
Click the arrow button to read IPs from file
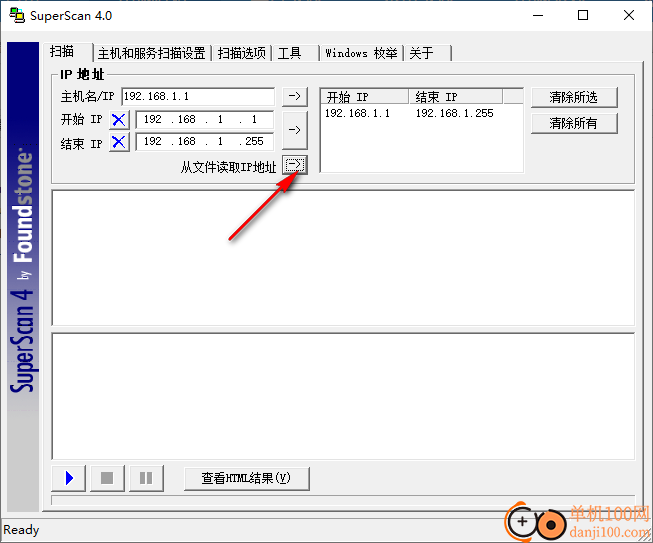[294, 165]
